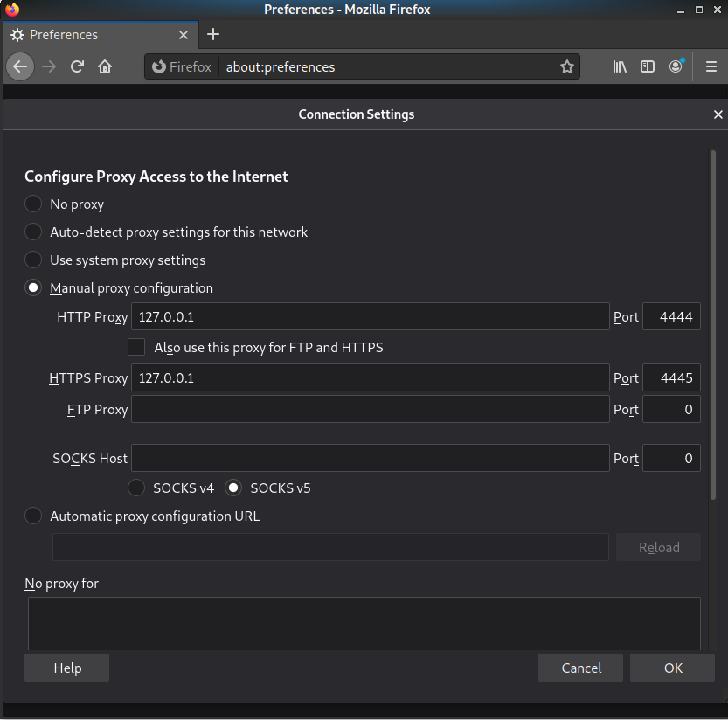Reload the current page

77,67
